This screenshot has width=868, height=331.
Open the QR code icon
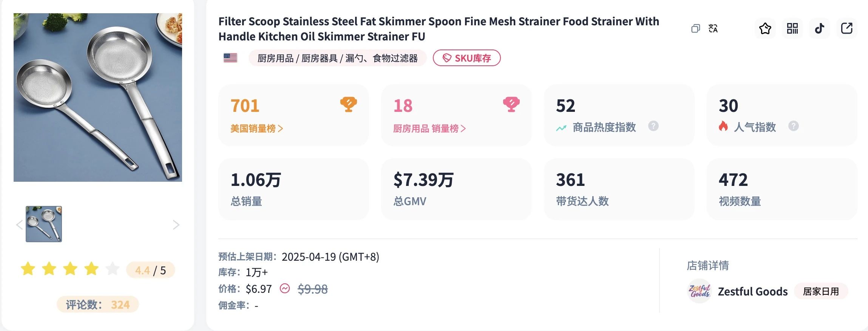coord(792,29)
